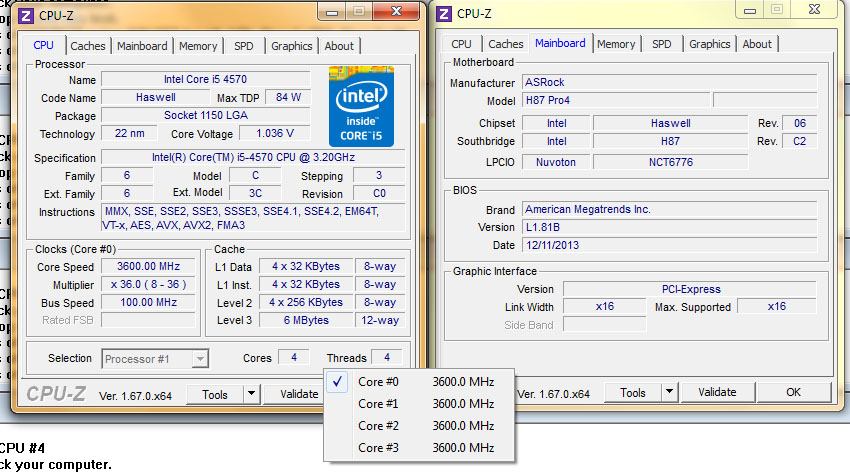Select Core #0 checked entry in core menu
The width and height of the screenshot is (850, 472).
pos(418,382)
